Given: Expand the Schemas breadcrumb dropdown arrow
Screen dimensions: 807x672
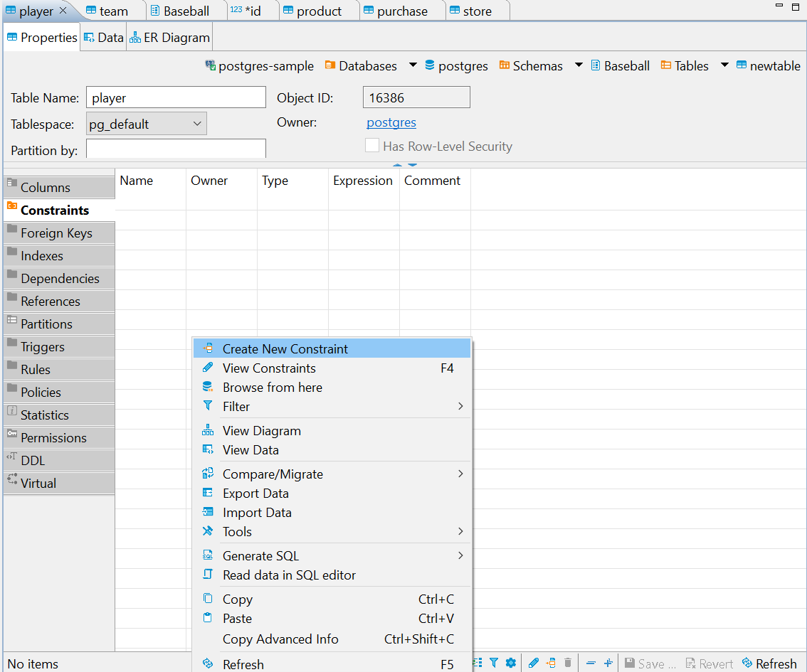Looking at the screenshot, I should [579, 65].
